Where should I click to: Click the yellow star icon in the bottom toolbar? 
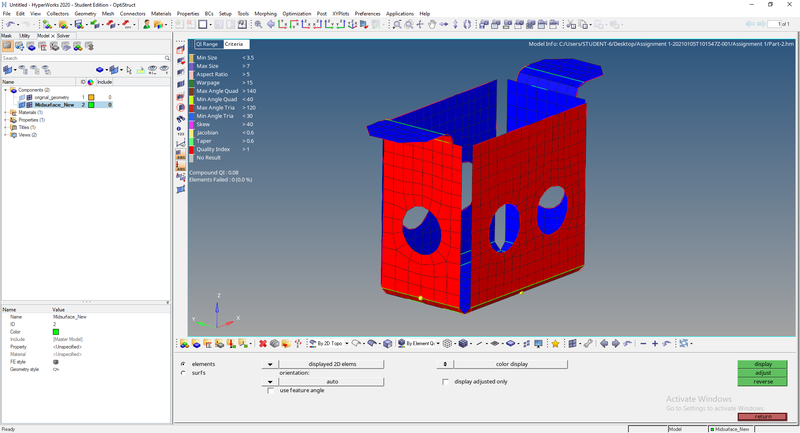coord(555,343)
